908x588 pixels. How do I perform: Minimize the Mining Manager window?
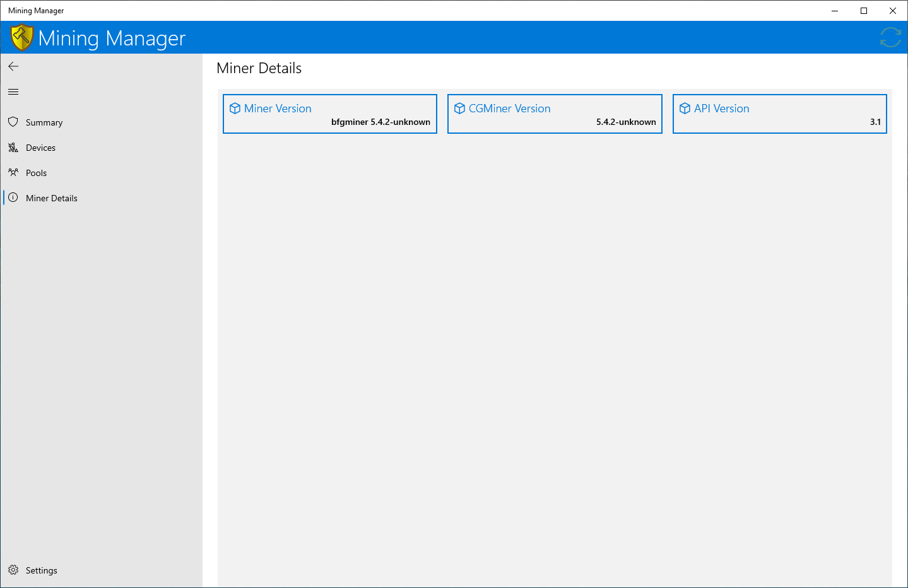point(835,11)
